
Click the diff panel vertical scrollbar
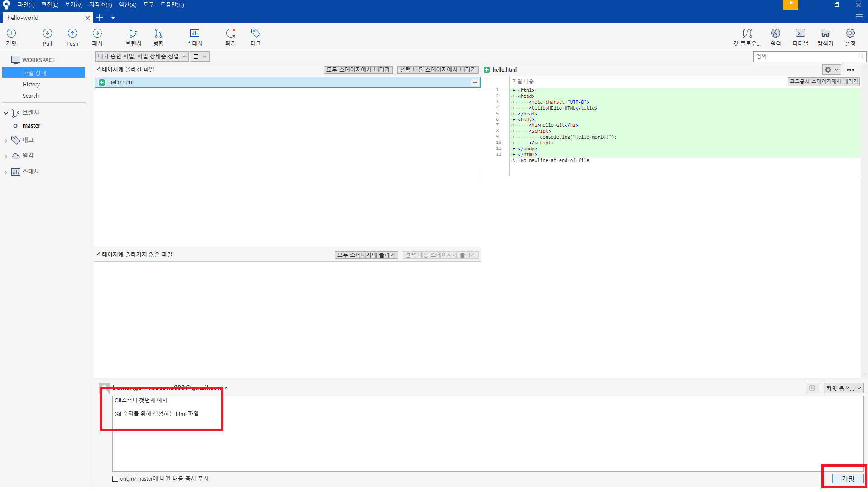864,222
